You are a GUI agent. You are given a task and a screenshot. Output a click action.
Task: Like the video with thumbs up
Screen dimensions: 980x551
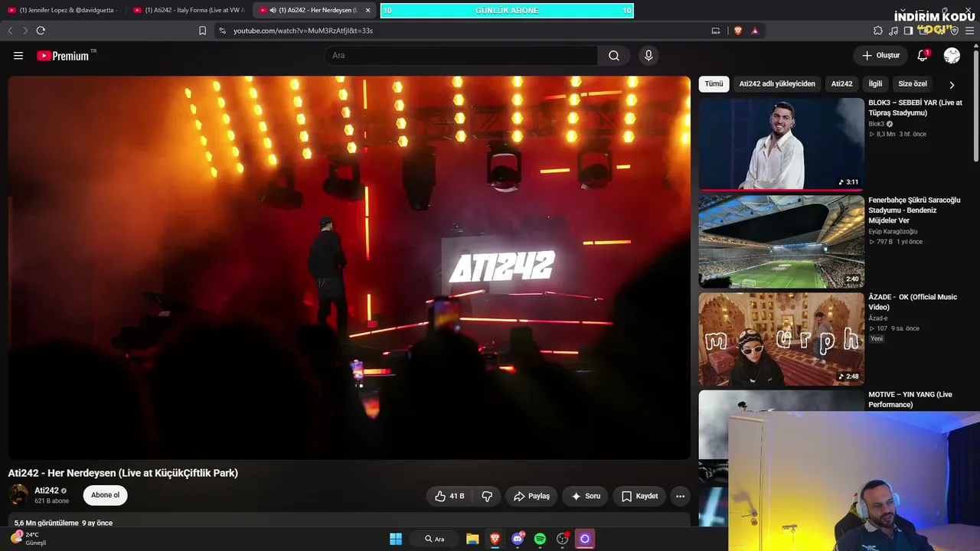point(449,496)
